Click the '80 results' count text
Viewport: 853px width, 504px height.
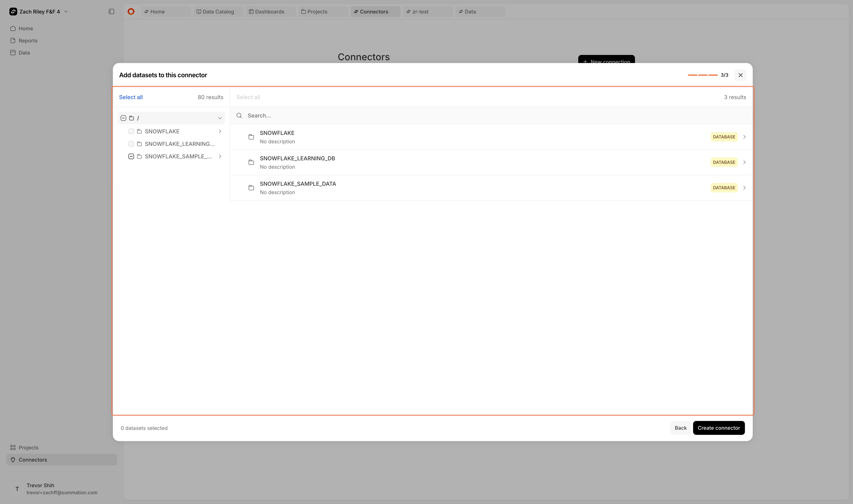[x=211, y=97]
